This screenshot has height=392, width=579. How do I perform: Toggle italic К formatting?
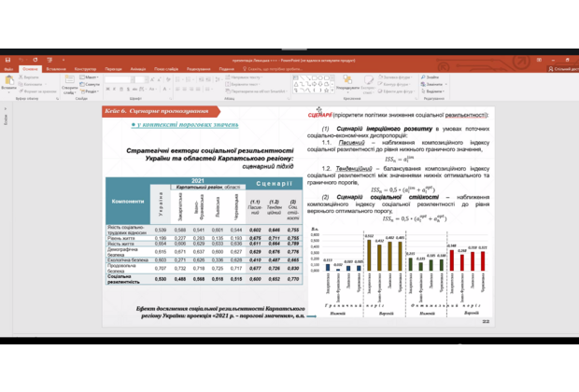[115, 90]
